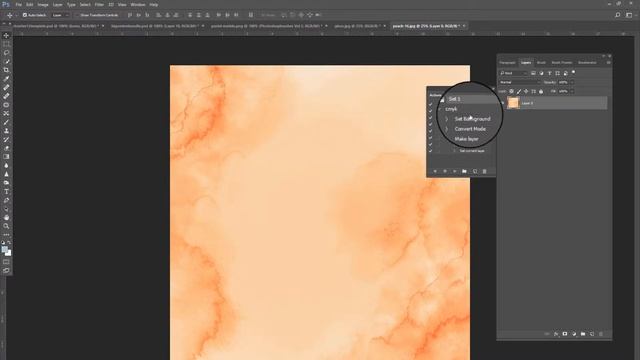Add a layer mask in Layers panel
640x360 pixels.
(x=565, y=334)
